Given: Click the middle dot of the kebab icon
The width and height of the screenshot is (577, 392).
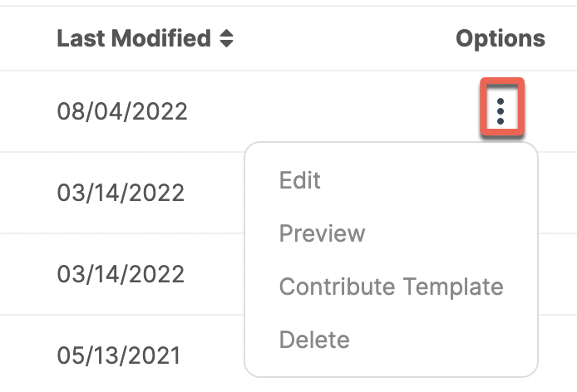Looking at the screenshot, I should pos(500,111).
